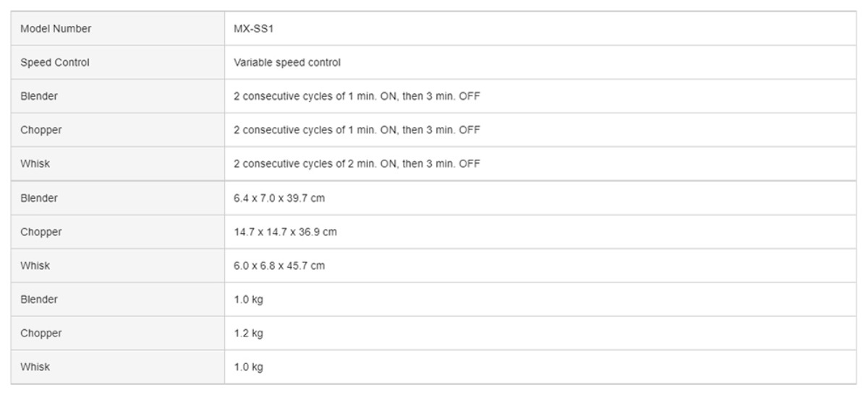Select the 1.2 kg Chopper weight value
The height and width of the screenshot is (395, 868).
248,334
